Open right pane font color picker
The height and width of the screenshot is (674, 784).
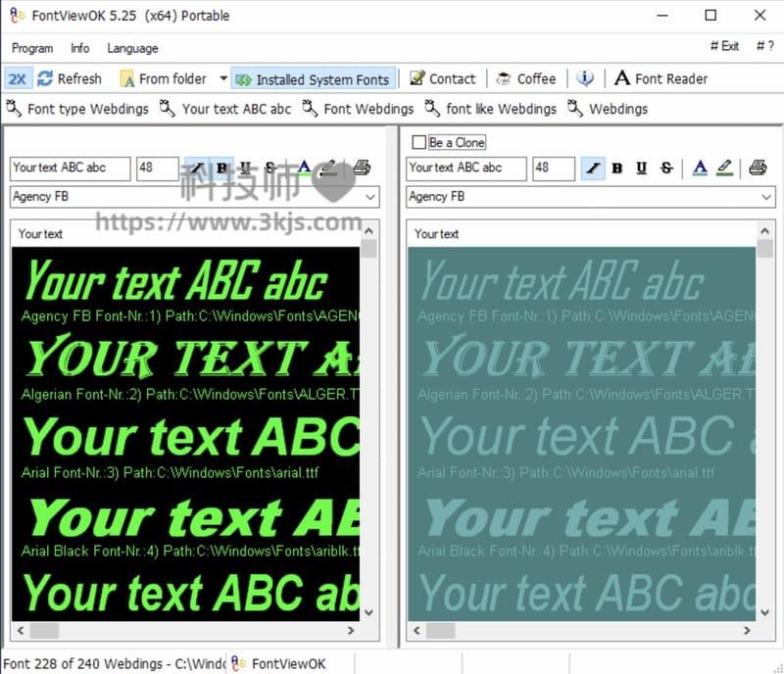(x=700, y=168)
